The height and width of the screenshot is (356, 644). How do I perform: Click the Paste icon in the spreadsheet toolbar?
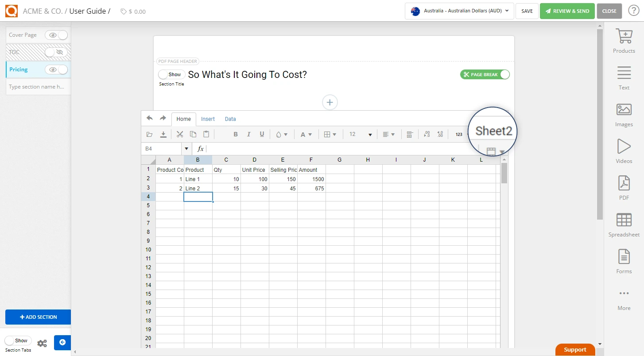click(x=206, y=134)
